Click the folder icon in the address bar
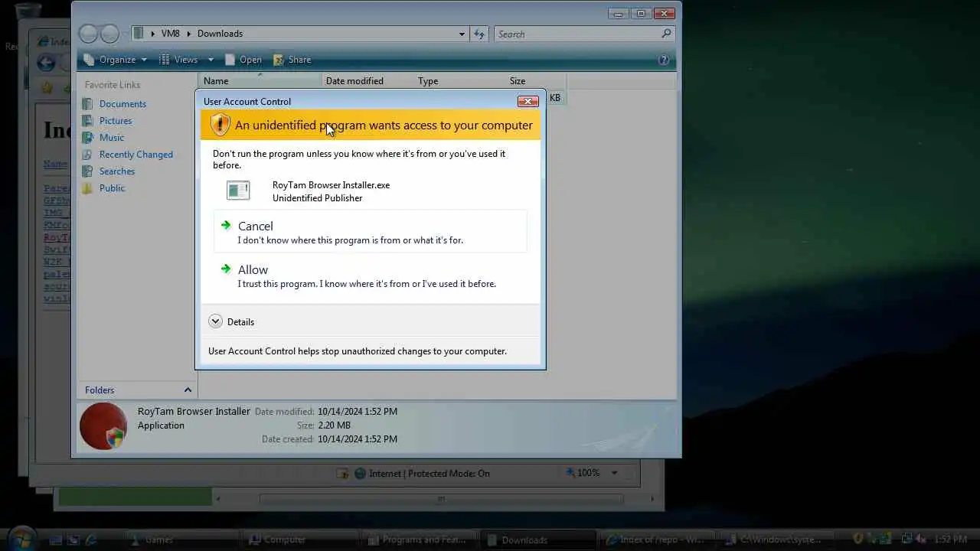Screen dimensions: 980x551 click(x=139, y=34)
